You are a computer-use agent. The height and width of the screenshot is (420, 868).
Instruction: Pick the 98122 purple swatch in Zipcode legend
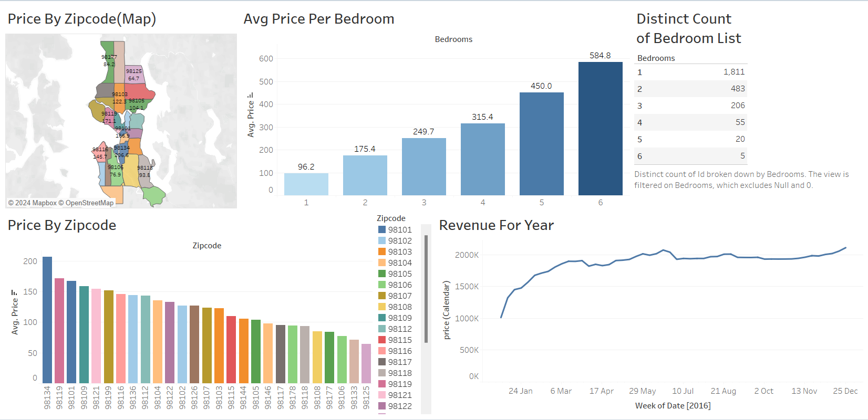tap(382, 406)
